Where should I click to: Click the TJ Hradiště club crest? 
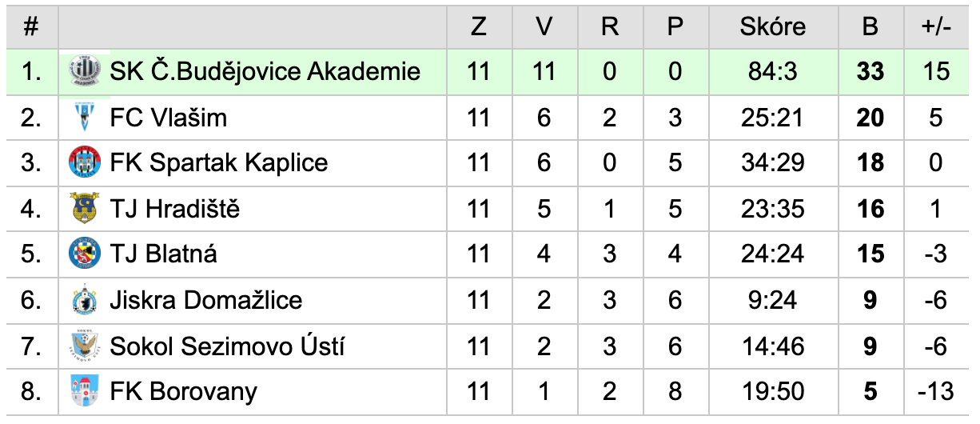coord(84,209)
